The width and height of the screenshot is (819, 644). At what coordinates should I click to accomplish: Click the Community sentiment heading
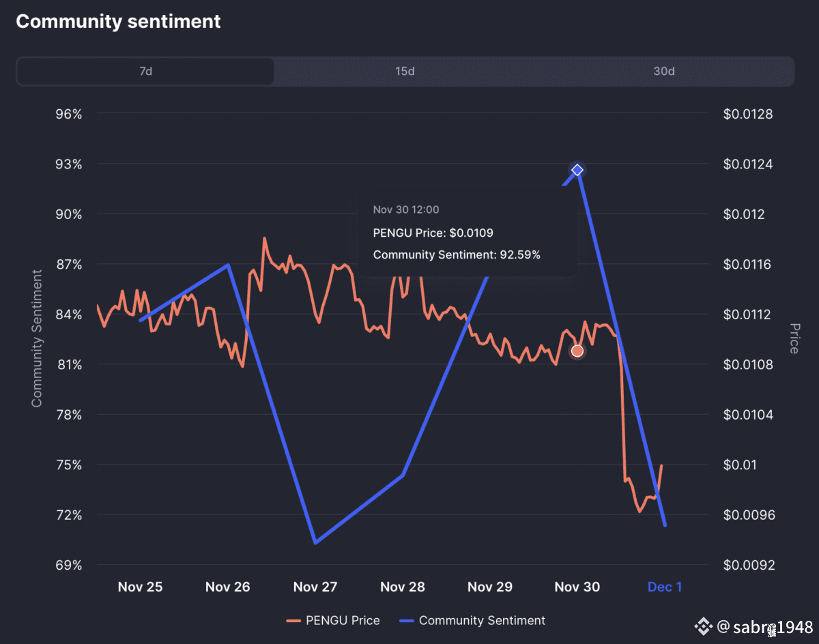(118, 22)
